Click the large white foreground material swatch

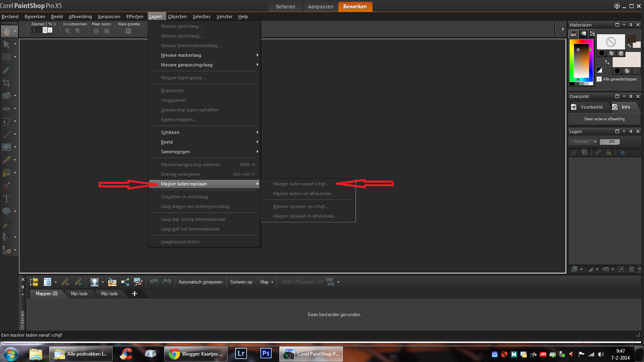[611, 42]
